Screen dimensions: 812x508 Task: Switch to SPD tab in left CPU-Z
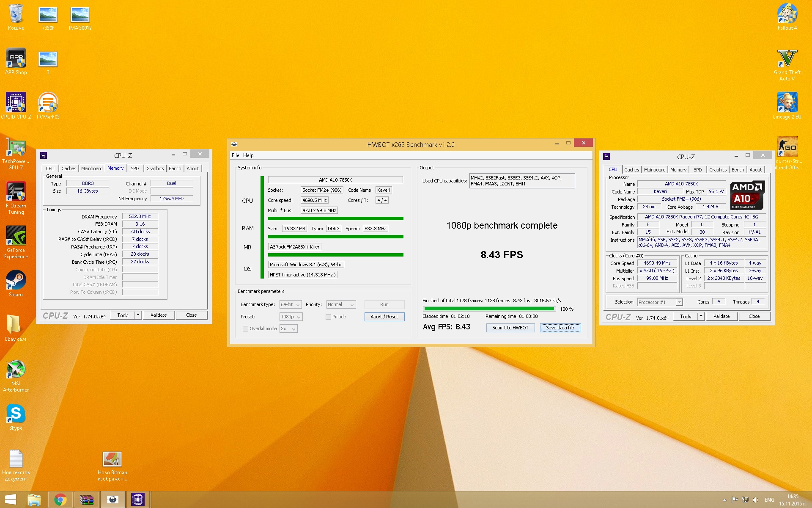[135, 168]
